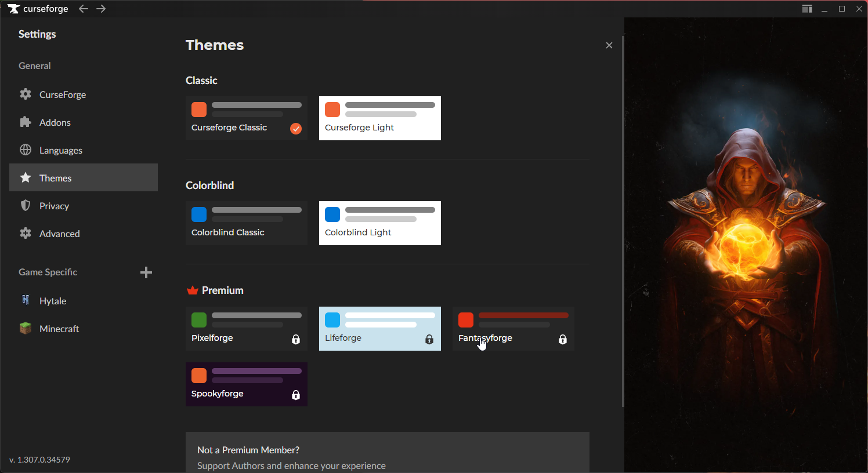This screenshot has width=868, height=473.
Task: Click the Premium crown icon
Action: pyautogui.click(x=193, y=290)
